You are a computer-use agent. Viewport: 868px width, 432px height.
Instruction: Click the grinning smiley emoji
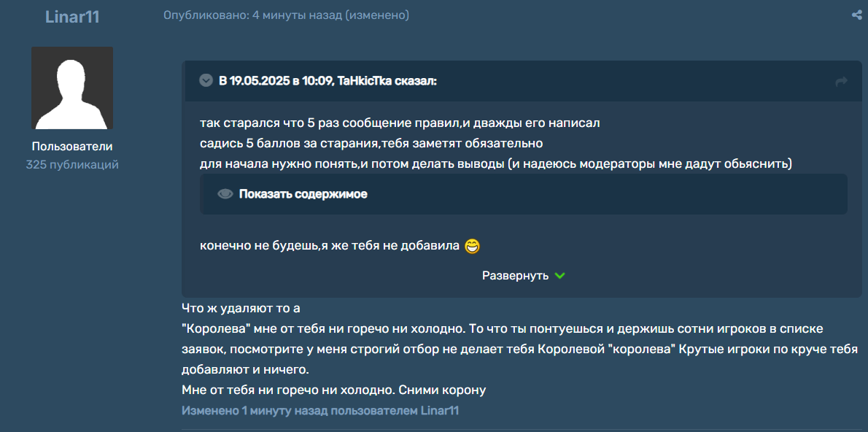[472, 247]
